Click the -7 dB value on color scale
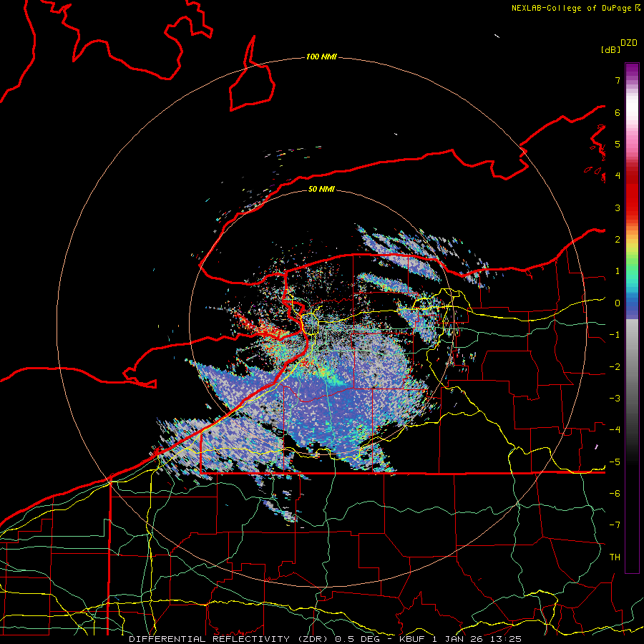Viewport: 644px width, 644px height. (615, 525)
